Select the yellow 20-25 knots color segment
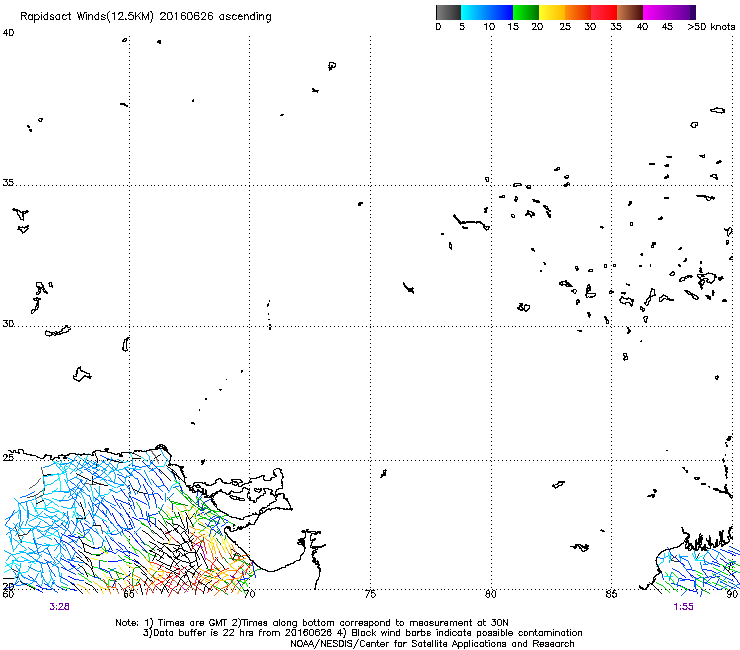The image size is (740, 650). coord(552,12)
